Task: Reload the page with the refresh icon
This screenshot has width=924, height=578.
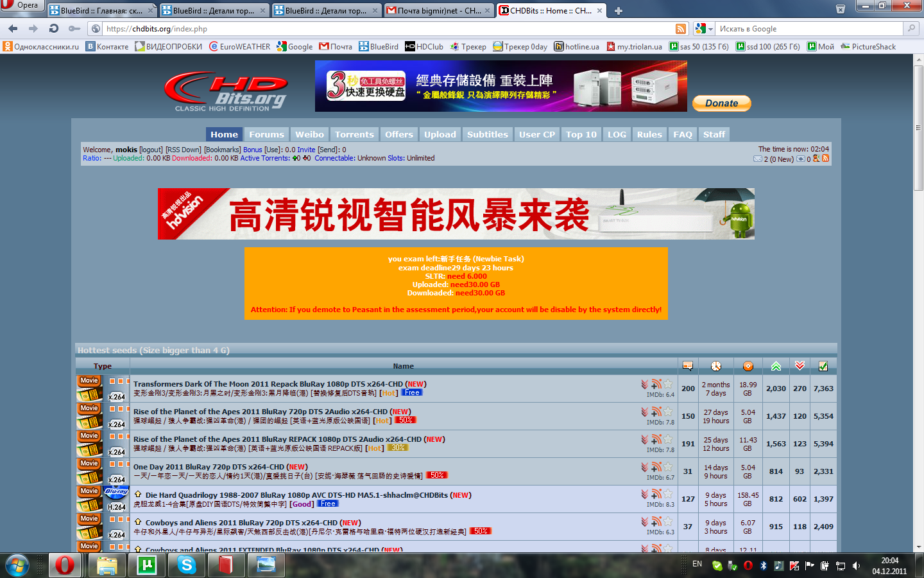Action: pyautogui.click(x=54, y=29)
